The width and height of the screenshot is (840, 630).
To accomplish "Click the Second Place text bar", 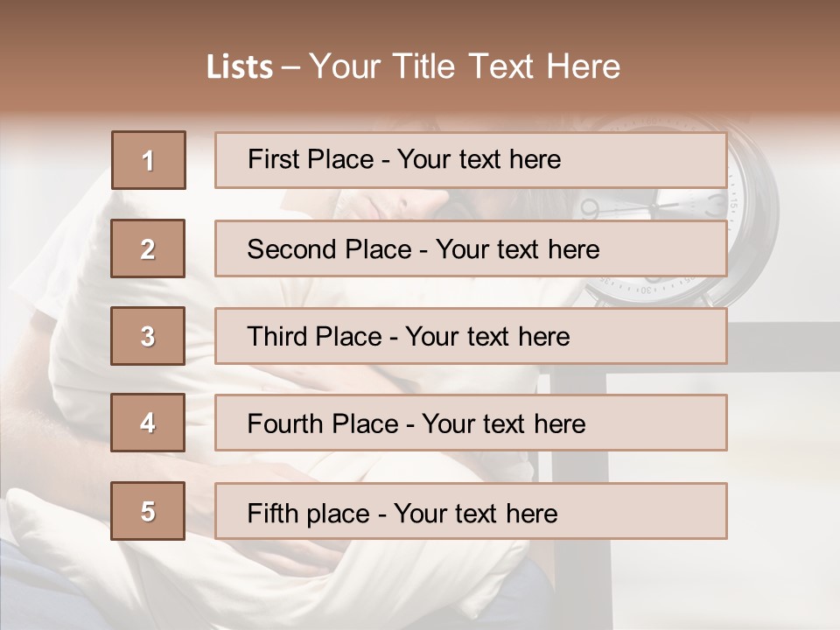I will tap(471, 248).
